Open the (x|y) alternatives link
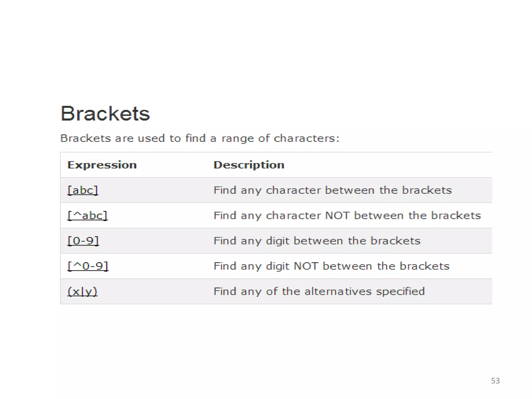This screenshot has width=532, height=399. click(82, 291)
